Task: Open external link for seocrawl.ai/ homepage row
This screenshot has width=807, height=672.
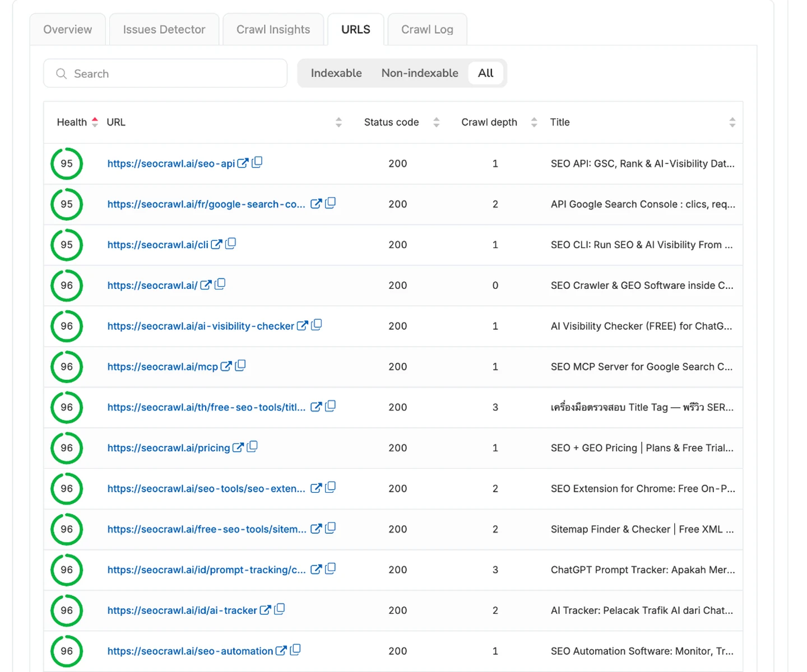Action: click(206, 285)
